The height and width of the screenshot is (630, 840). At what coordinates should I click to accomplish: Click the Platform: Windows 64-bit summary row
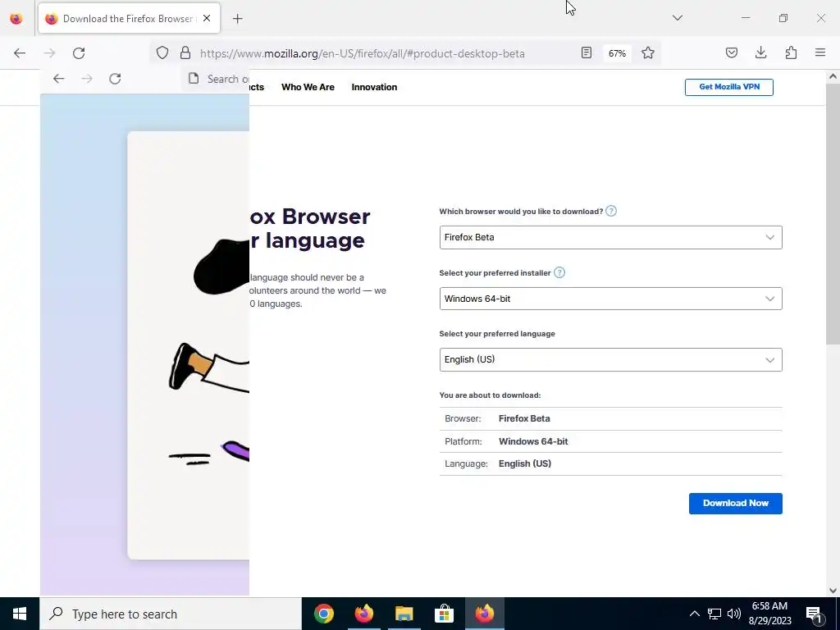[610, 441]
